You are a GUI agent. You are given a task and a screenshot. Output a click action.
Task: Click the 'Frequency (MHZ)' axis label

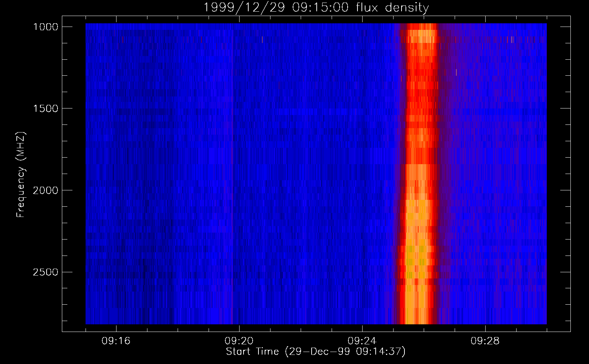[21, 175]
